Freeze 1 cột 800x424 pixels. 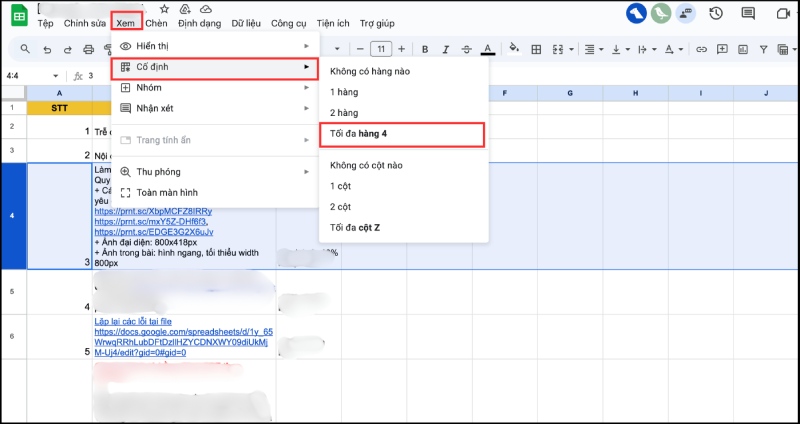404,186
